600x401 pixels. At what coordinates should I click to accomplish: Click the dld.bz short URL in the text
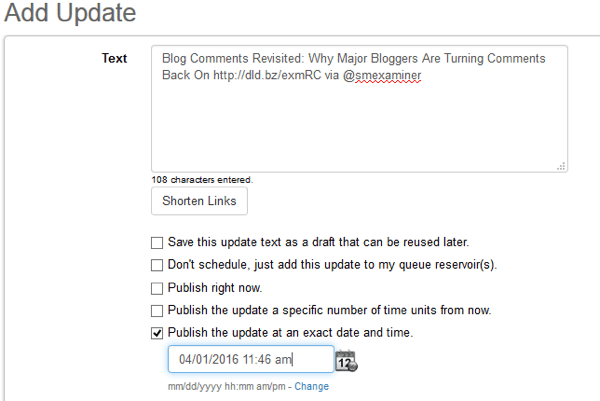point(267,75)
